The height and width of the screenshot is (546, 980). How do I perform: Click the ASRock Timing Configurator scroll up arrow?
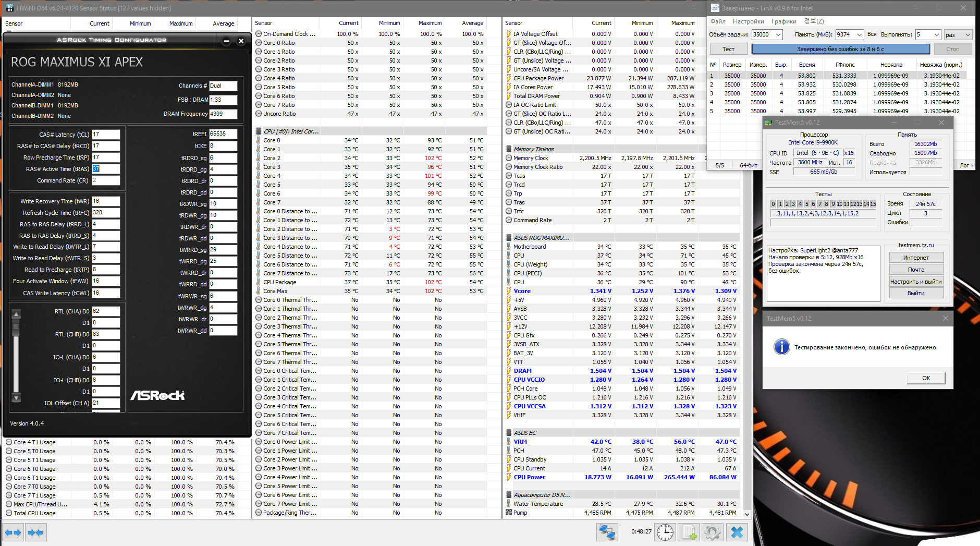coord(16,314)
